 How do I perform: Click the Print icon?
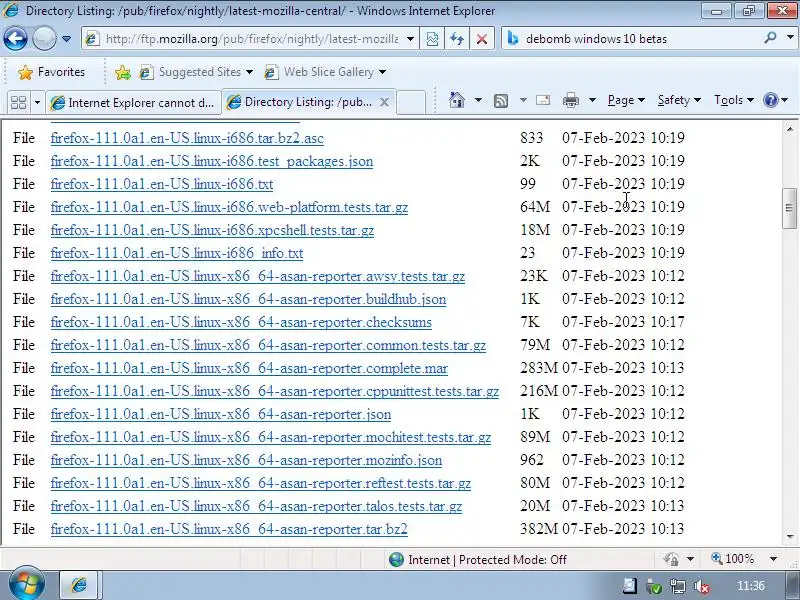click(x=570, y=101)
